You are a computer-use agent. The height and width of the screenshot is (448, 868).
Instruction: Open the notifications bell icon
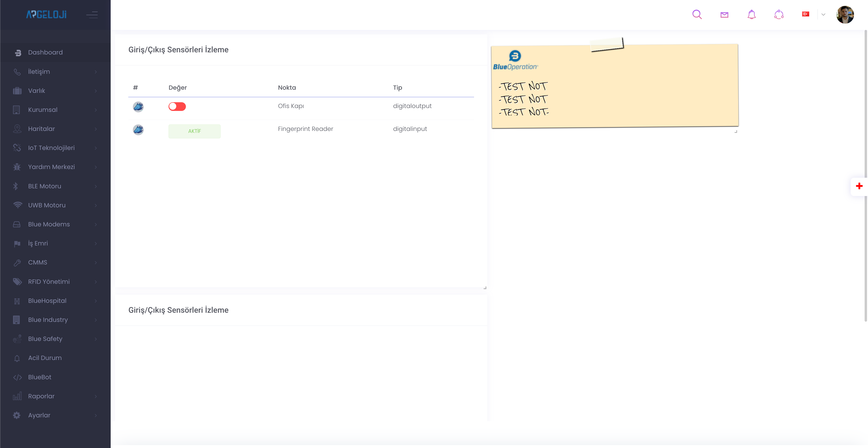(751, 14)
